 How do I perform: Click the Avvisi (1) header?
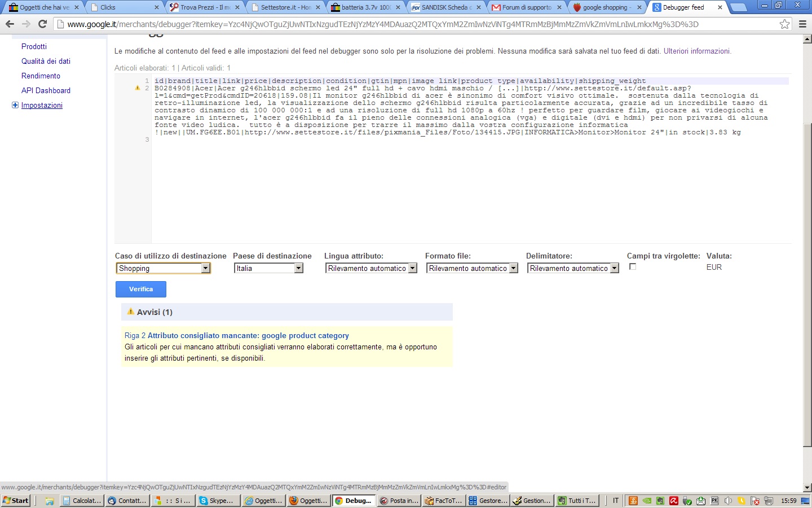[x=287, y=312]
